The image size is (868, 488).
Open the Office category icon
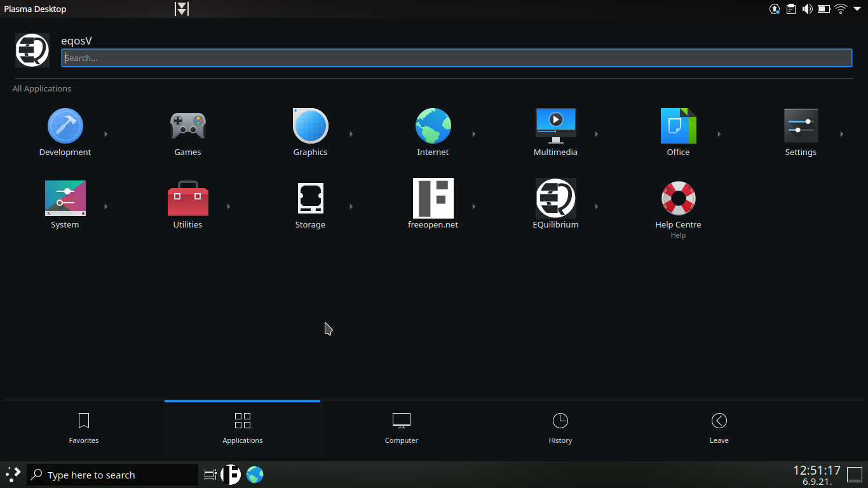click(x=678, y=126)
